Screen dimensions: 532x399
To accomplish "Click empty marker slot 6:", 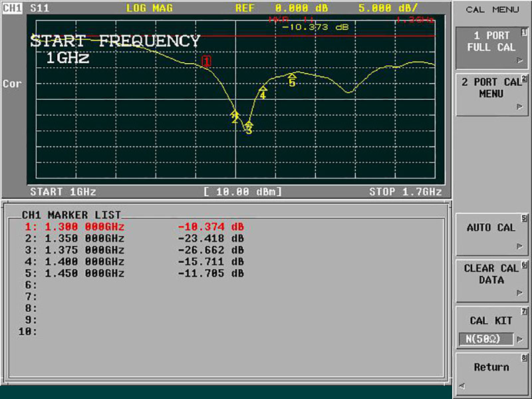I will 31,285.
